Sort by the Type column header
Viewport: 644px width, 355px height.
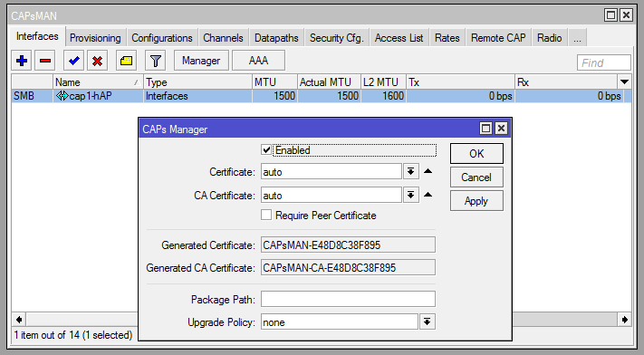[197, 82]
